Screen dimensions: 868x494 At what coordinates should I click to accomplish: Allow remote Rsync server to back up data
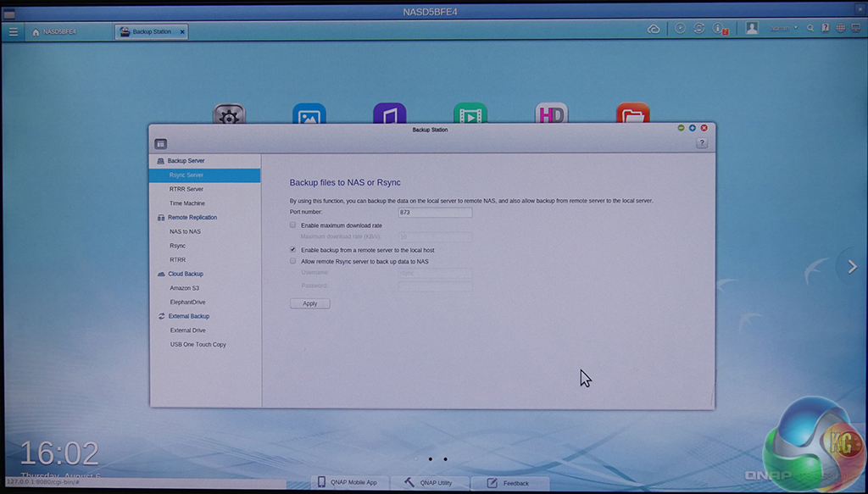coord(292,261)
